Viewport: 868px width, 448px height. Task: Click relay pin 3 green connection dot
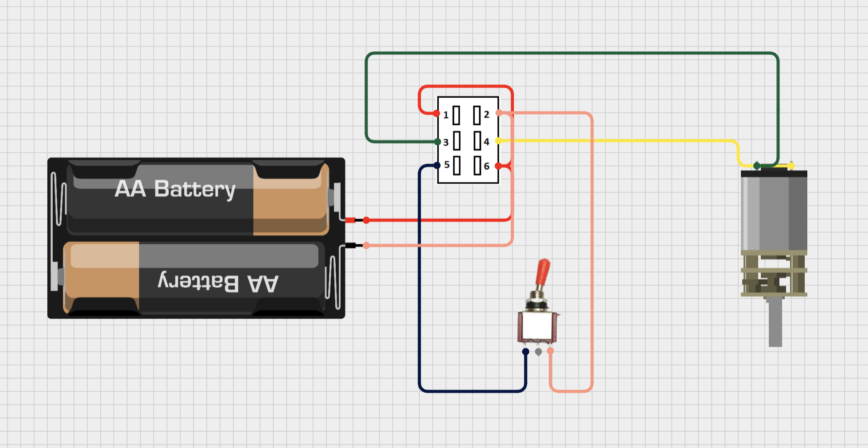point(438,142)
